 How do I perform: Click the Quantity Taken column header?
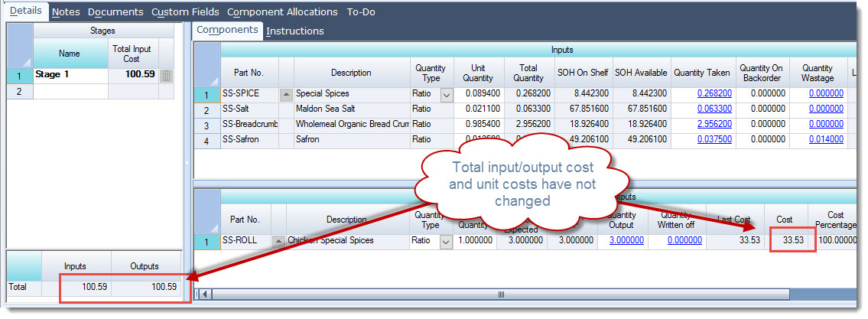click(x=703, y=73)
